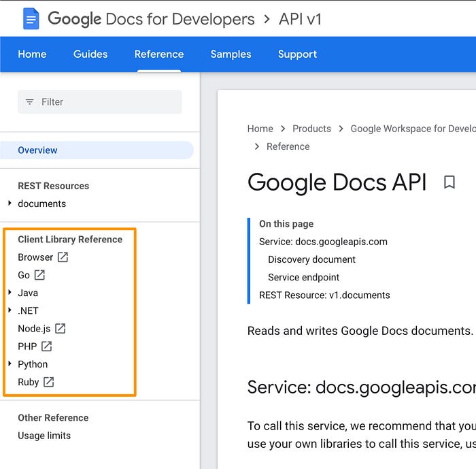The image size is (476, 469).
Task: Open the Samples tab
Action: coord(231,54)
